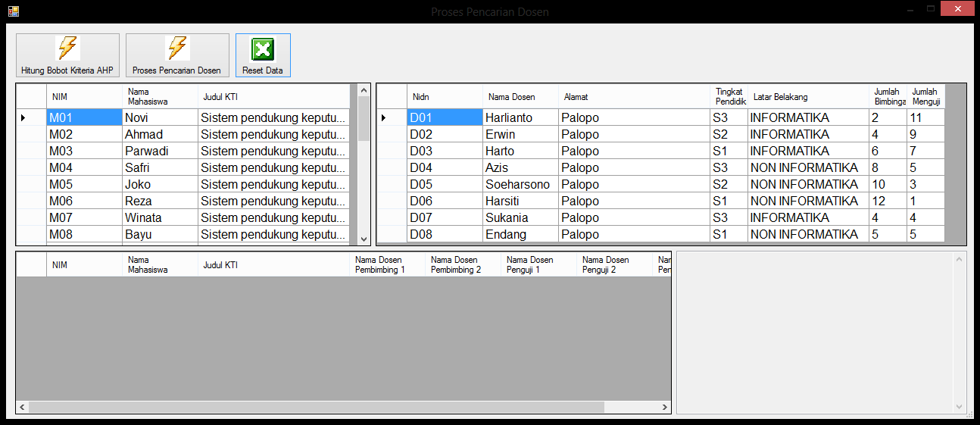The image size is (980, 425).
Task: Click inside the empty text box at bottom right
Action: tap(816, 332)
